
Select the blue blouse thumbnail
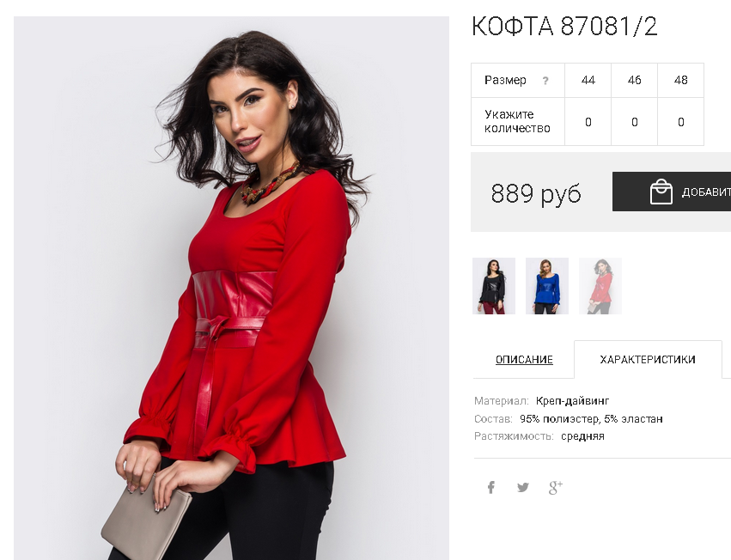point(547,286)
